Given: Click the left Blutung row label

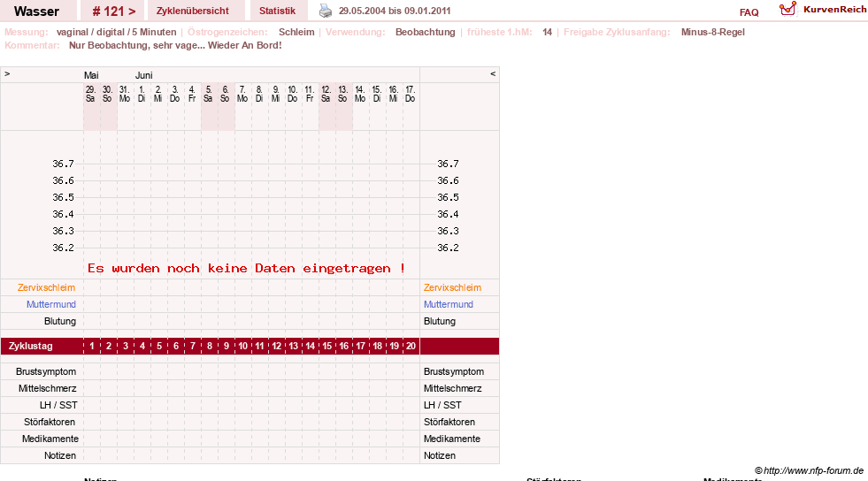Looking at the screenshot, I should tap(60, 321).
